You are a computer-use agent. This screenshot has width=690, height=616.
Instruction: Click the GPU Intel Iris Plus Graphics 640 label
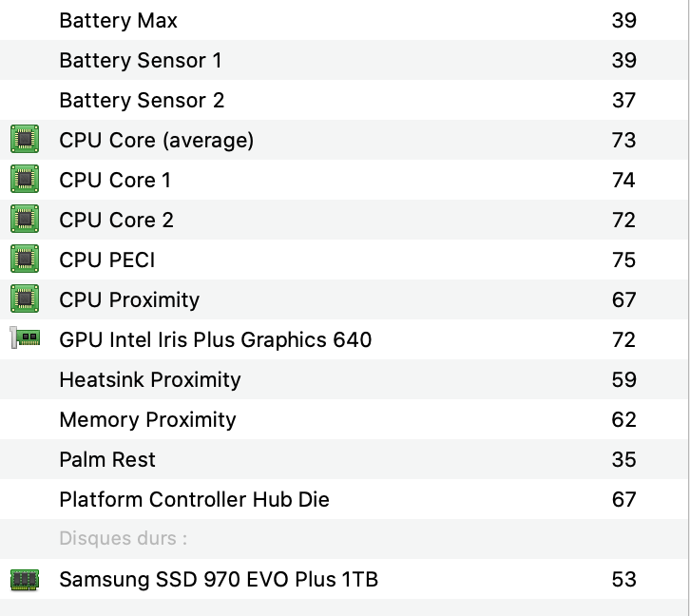click(216, 339)
